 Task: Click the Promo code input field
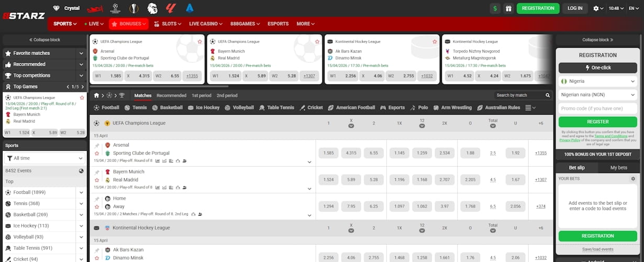click(597, 108)
